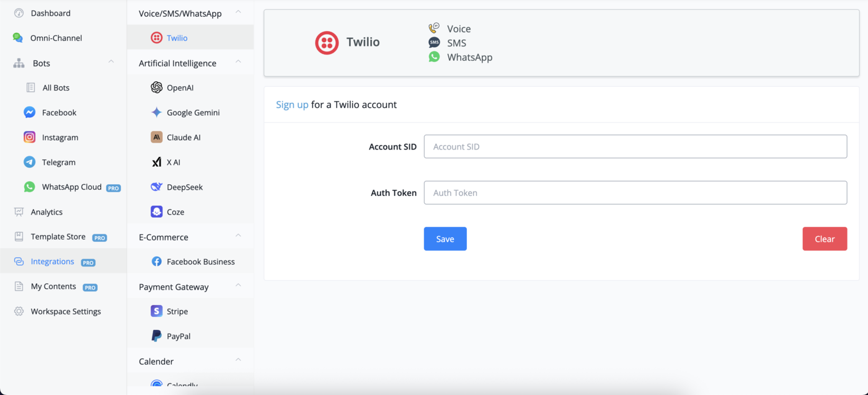The image size is (868, 395).
Task: Click the Workspace Settings gear icon
Action: [19, 311]
